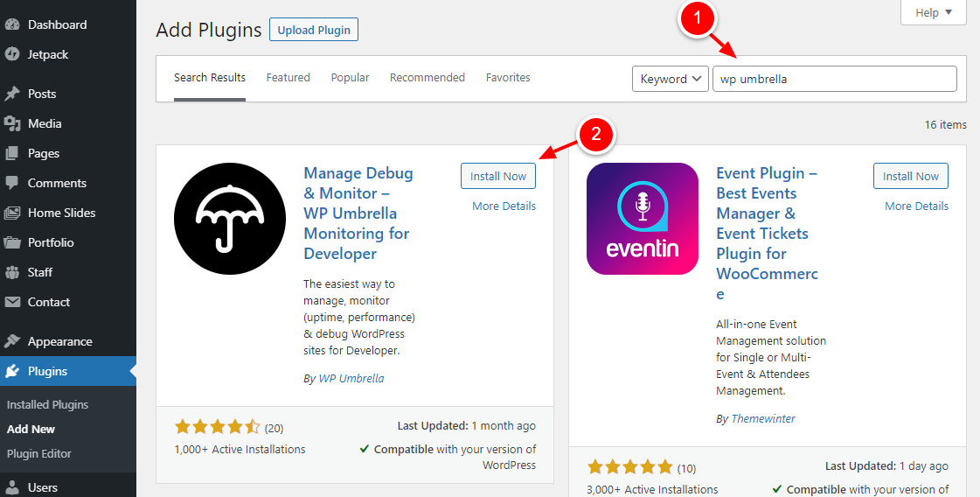Click the Portfolio folder icon
The image size is (980, 497).
click(12, 243)
